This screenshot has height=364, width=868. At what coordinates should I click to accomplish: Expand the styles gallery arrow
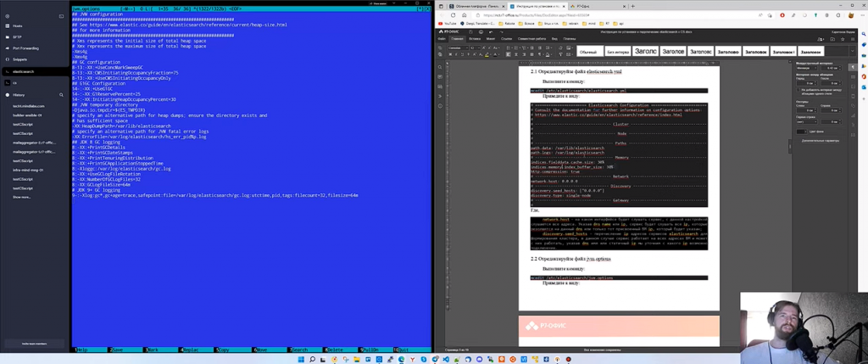pos(853,51)
